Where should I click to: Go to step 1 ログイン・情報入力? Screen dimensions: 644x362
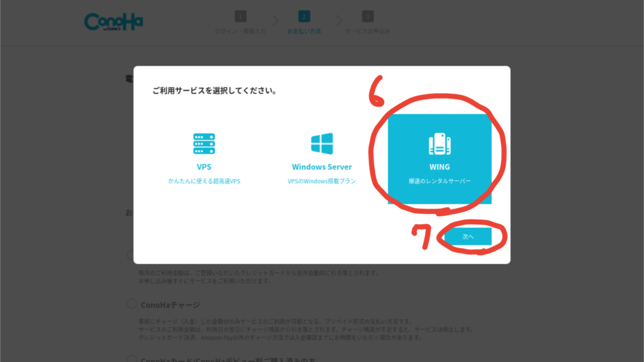tap(241, 22)
